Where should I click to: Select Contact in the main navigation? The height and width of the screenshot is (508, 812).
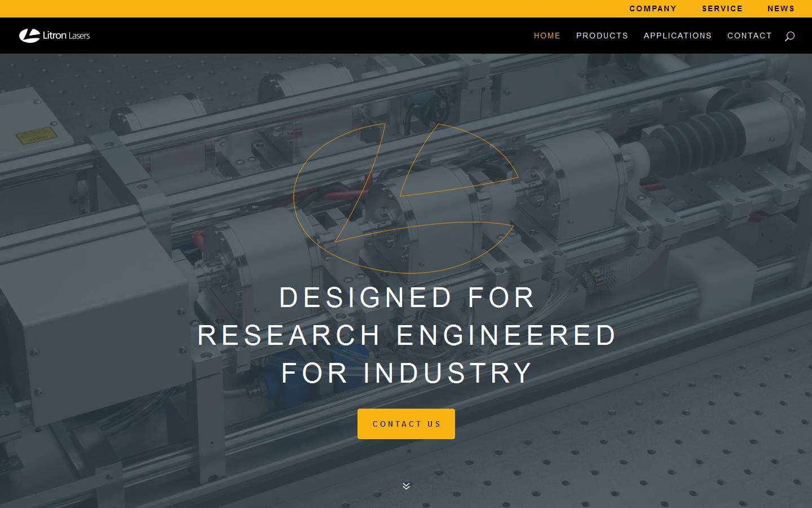point(749,36)
